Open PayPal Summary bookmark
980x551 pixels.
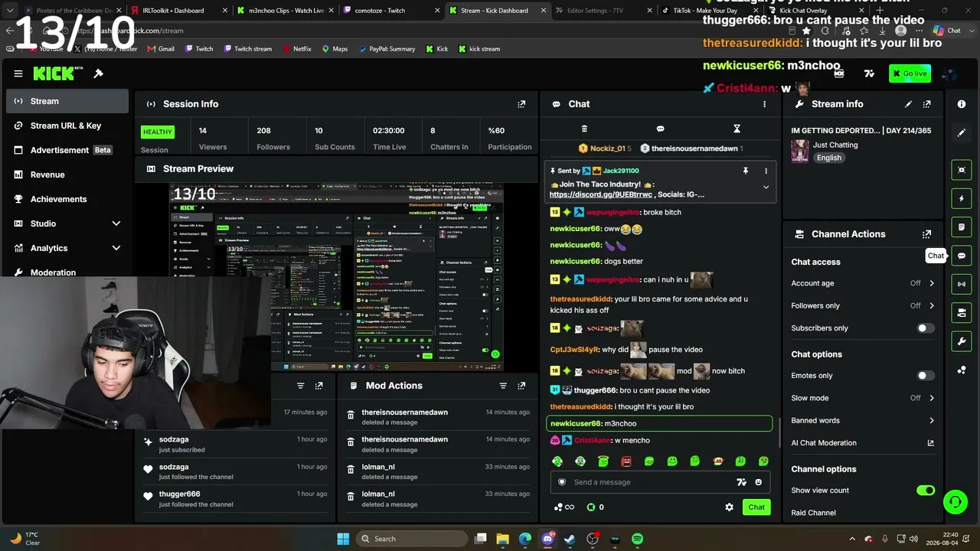point(386,49)
